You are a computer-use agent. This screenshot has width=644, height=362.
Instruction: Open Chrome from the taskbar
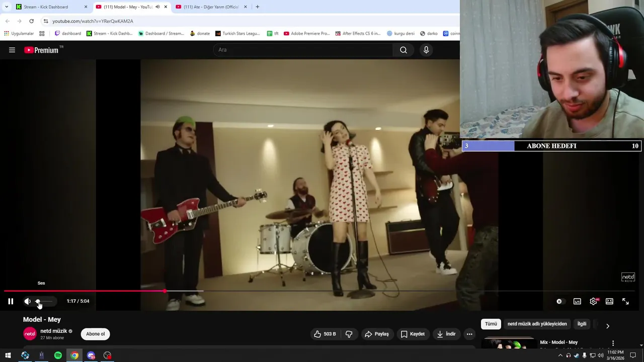click(x=74, y=355)
